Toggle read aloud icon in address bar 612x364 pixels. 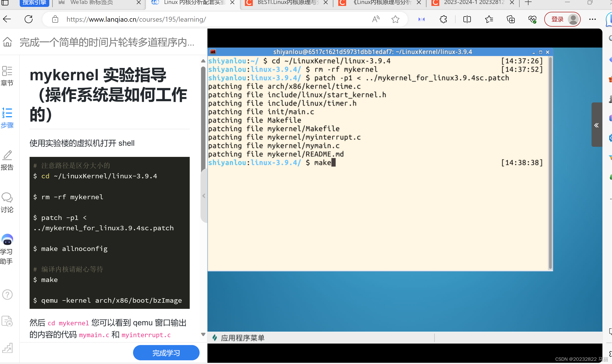click(x=376, y=19)
